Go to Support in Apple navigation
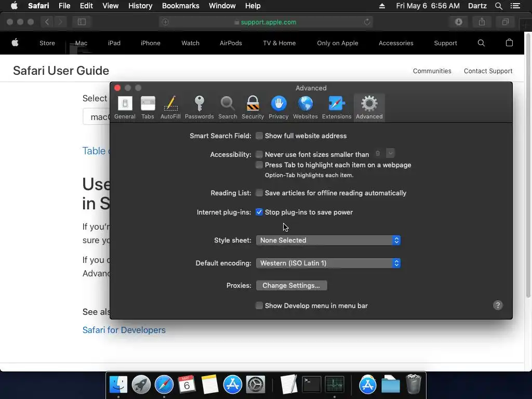The width and height of the screenshot is (532, 399). 445,43
